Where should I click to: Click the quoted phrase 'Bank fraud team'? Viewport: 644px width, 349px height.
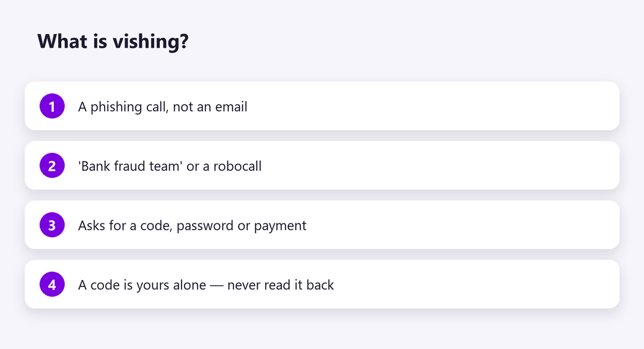(130, 166)
